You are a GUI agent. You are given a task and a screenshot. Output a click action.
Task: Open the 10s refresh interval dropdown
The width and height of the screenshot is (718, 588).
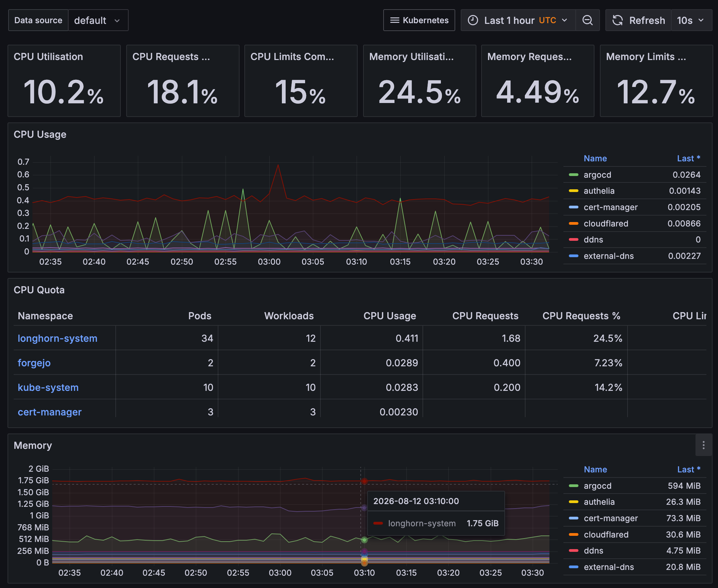tap(691, 20)
